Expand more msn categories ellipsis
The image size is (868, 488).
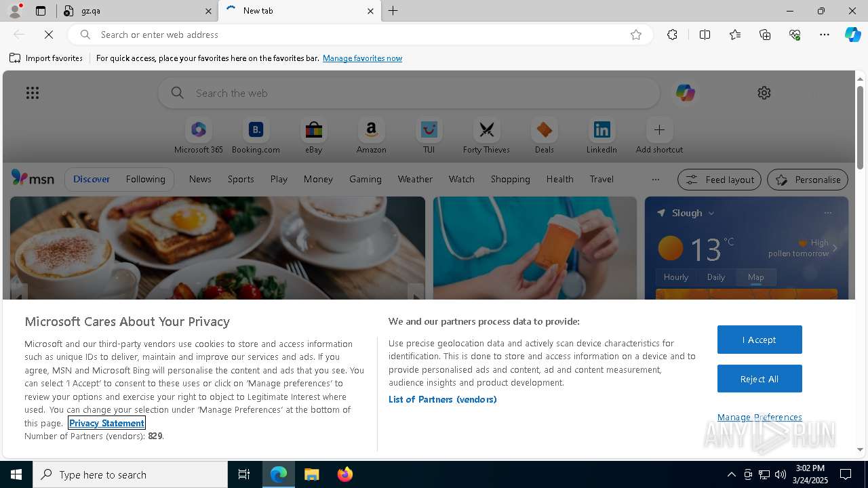[x=655, y=180]
